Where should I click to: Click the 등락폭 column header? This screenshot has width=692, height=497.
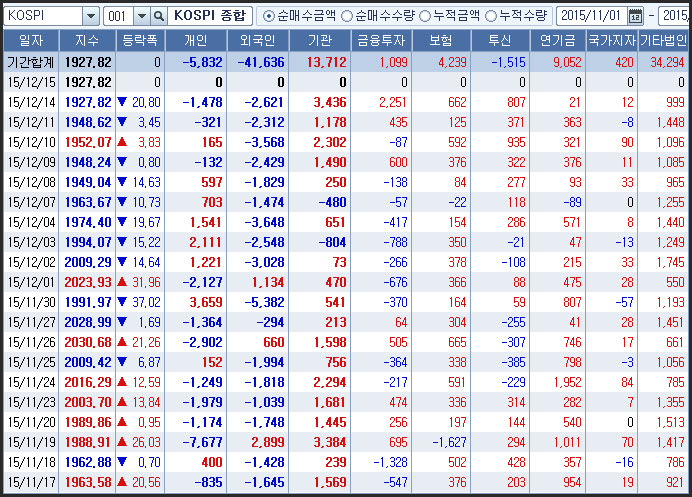click(140, 41)
